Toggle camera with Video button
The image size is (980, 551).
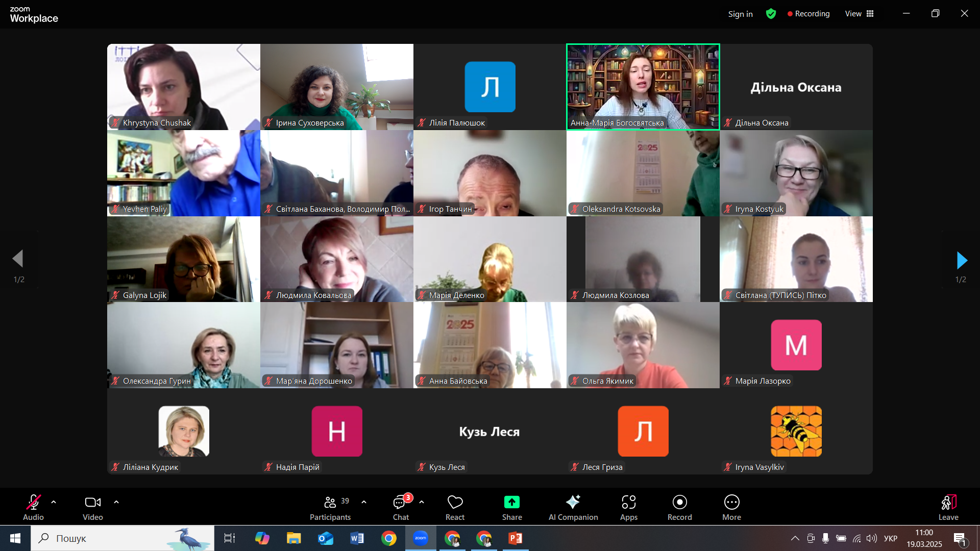[92, 503]
